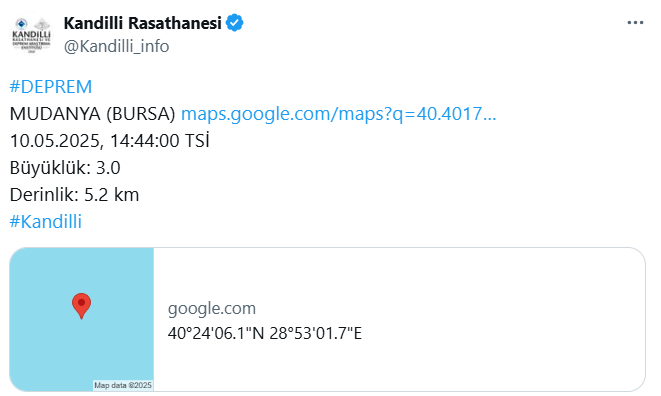661x396 pixels.
Task: Click the MUDANYA (BURSA) location text
Action: 92,114
